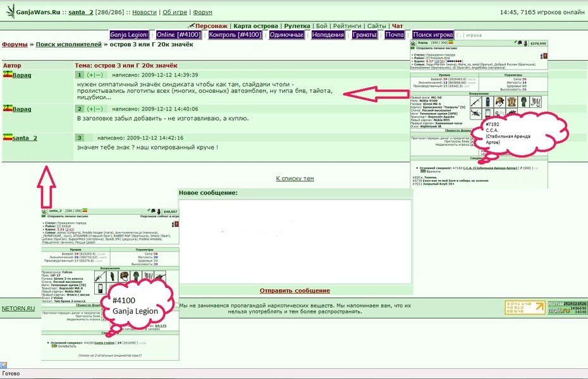Click the orange arrow counter banner in footer
588x379 pixels.
coord(525,308)
